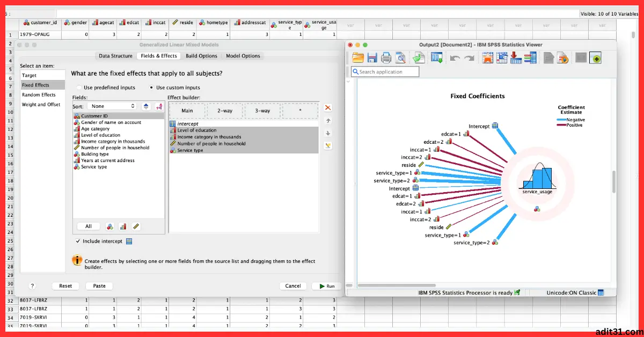Print output using printer icon
Screen dimensions: 644x337
coord(386,57)
